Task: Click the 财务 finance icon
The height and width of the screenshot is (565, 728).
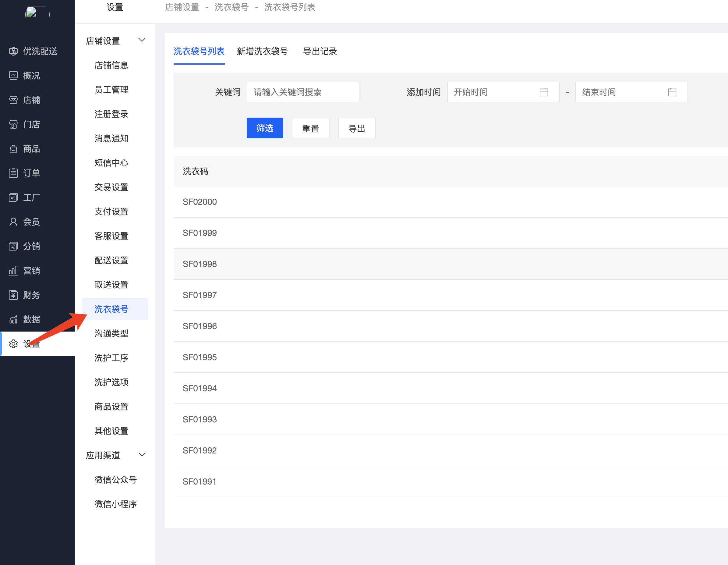Action: pyautogui.click(x=13, y=295)
